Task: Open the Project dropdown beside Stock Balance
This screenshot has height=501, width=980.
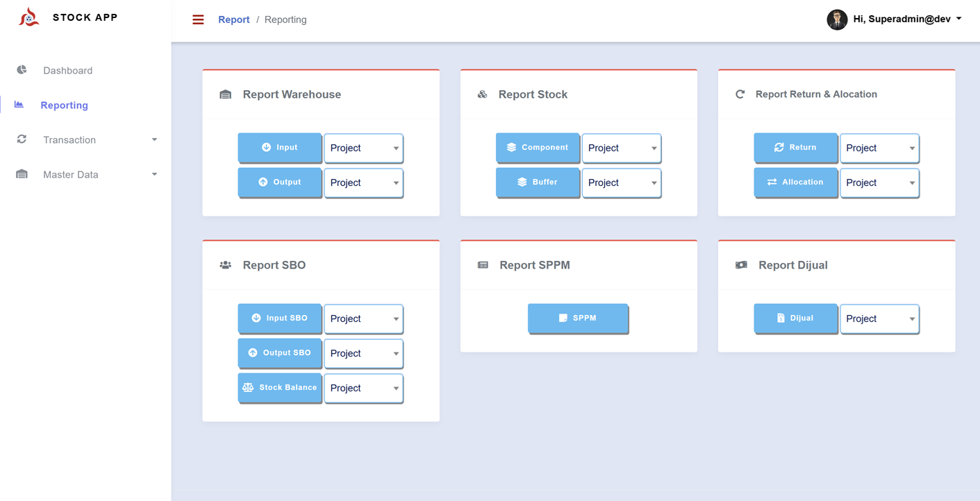Action: pos(363,388)
